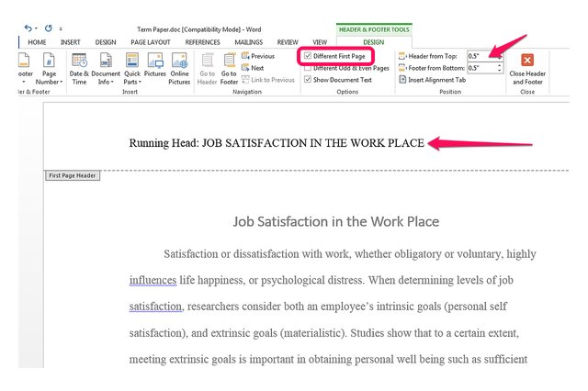Click the Running Head header text
The width and height of the screenshot is (588, 391).
277,143
